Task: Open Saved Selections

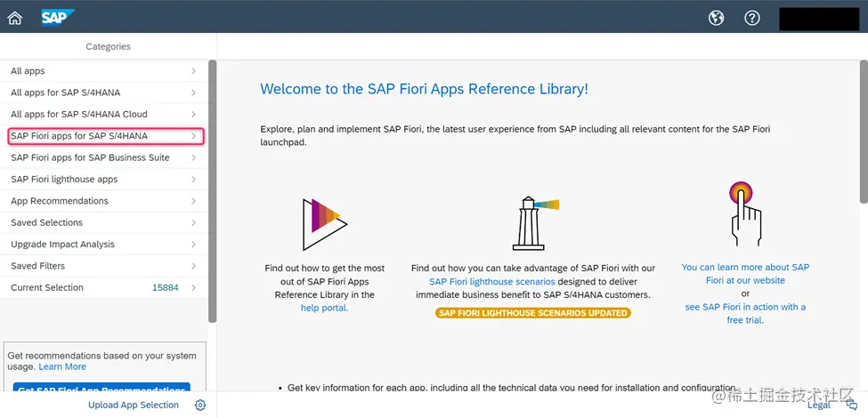Action: coord(104,222)
